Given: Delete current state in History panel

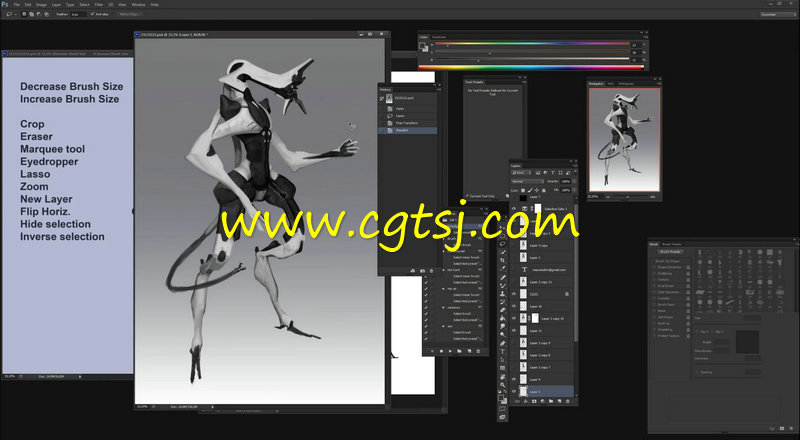Looking at the screenshot, I should (x=432, y=271).
